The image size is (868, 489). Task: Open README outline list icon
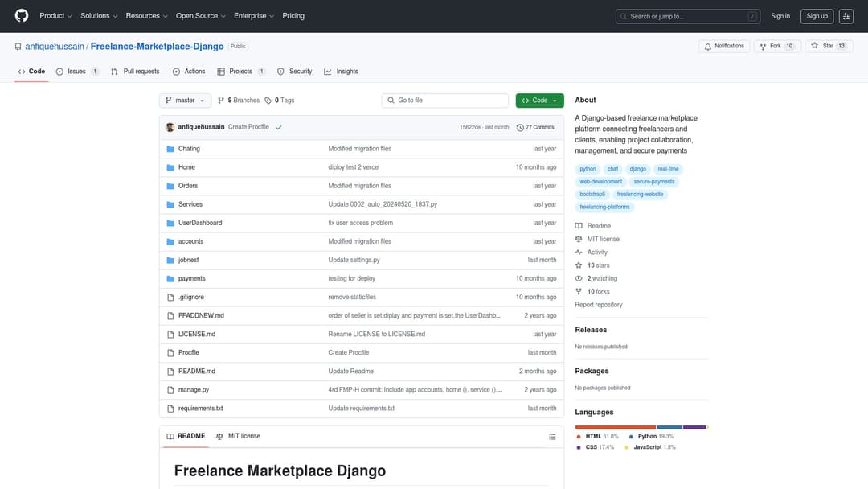pyautogui.click(x=552, y=437)
